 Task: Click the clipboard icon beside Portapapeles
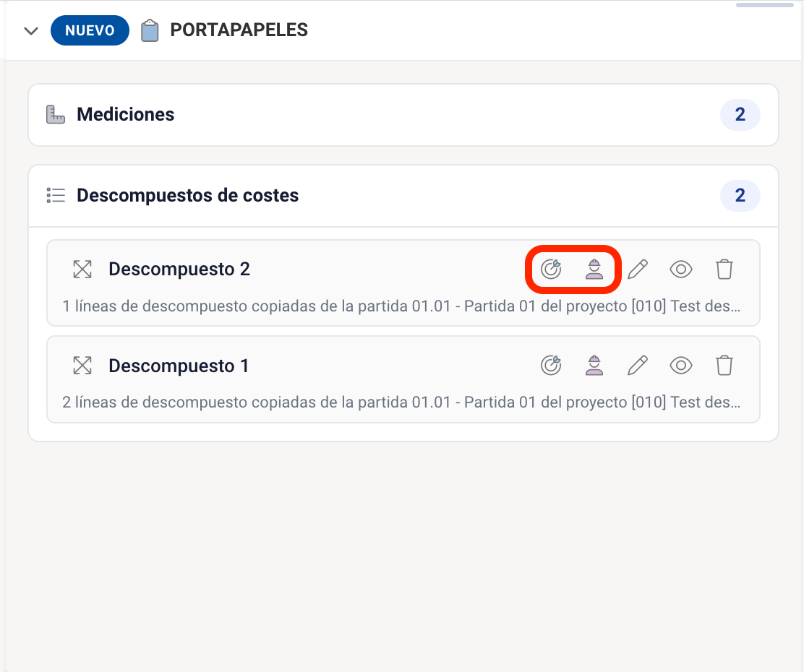coord(150,31)
